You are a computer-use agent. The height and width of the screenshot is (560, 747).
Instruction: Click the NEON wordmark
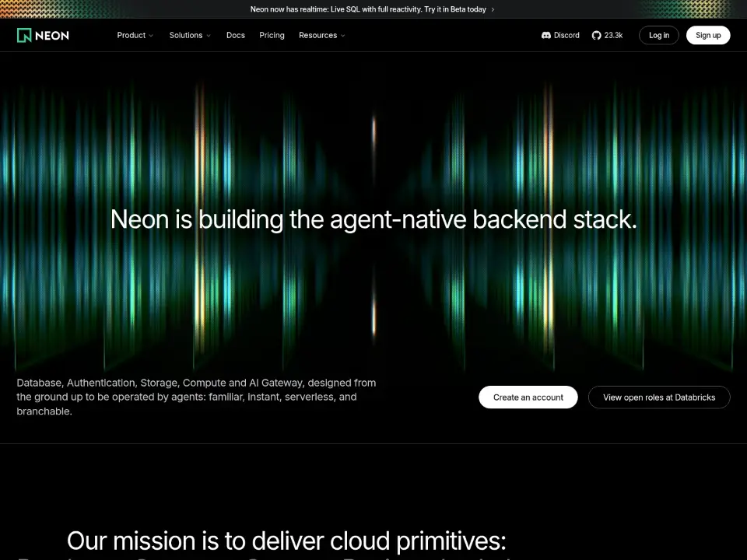52,36
